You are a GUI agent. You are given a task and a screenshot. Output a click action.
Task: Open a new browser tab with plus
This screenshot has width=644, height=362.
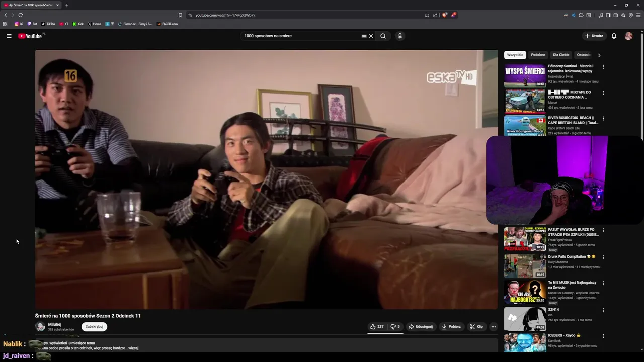pyautogui.click(x=66, y=5)
